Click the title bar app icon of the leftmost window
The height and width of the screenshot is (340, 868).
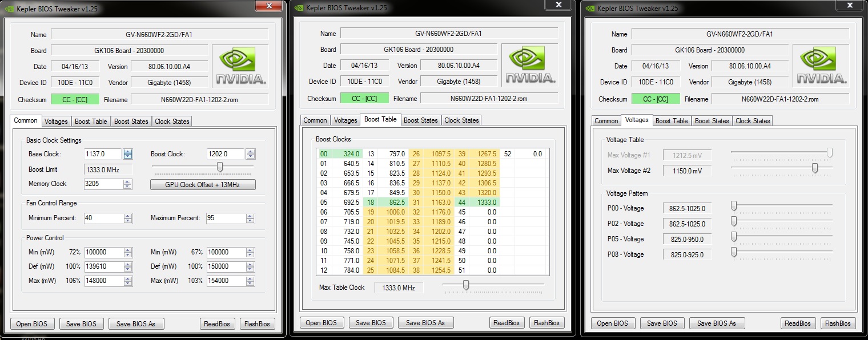point(11,9)
